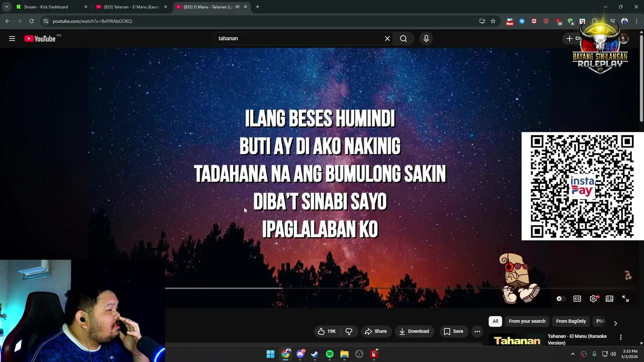
Task: Open player settings gear
Action: click(593, 299)
